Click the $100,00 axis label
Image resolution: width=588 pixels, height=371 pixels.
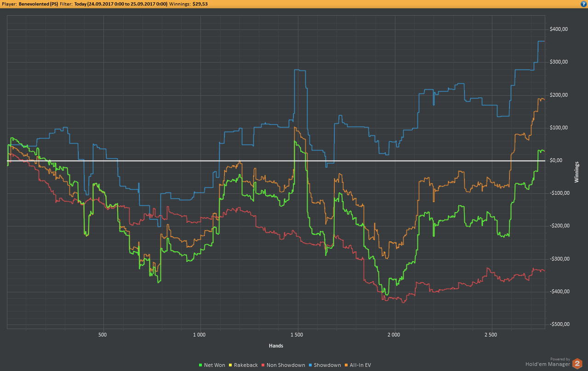point(559,128)
